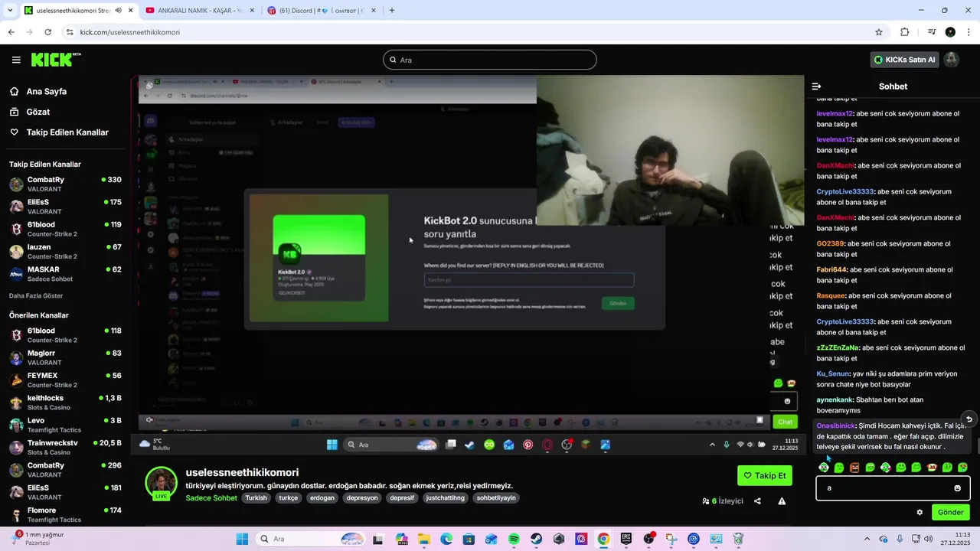The image size is (980, 551).
Task: Click the address bar URL
Action: pos(130,32)
